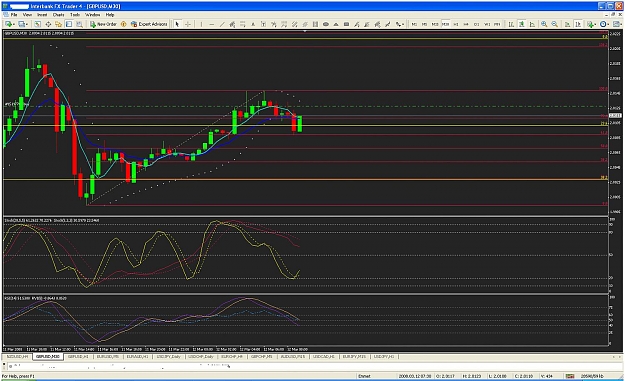Switch to bar chart display

pos(511,24)
